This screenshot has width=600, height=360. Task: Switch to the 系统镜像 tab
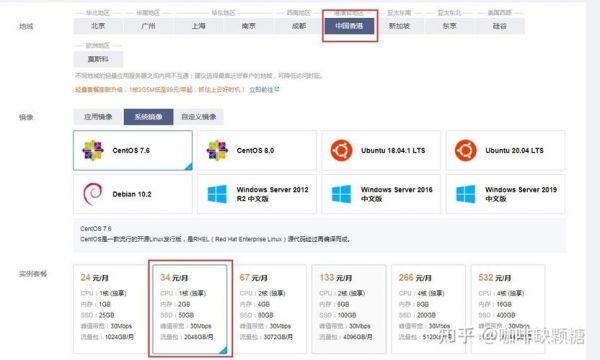(148, 117)
